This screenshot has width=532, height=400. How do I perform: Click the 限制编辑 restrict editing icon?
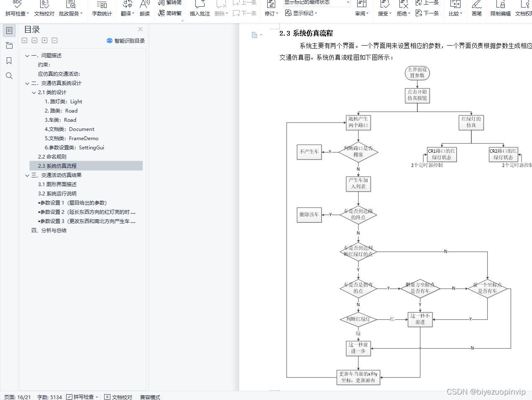500,4
